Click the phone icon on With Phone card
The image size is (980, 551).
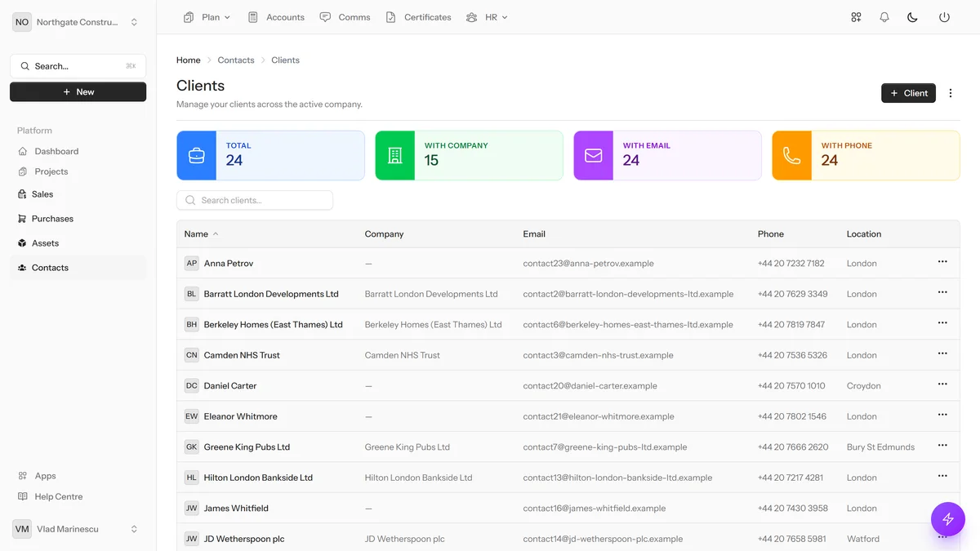pyautogui.click(x=792, y=156)
